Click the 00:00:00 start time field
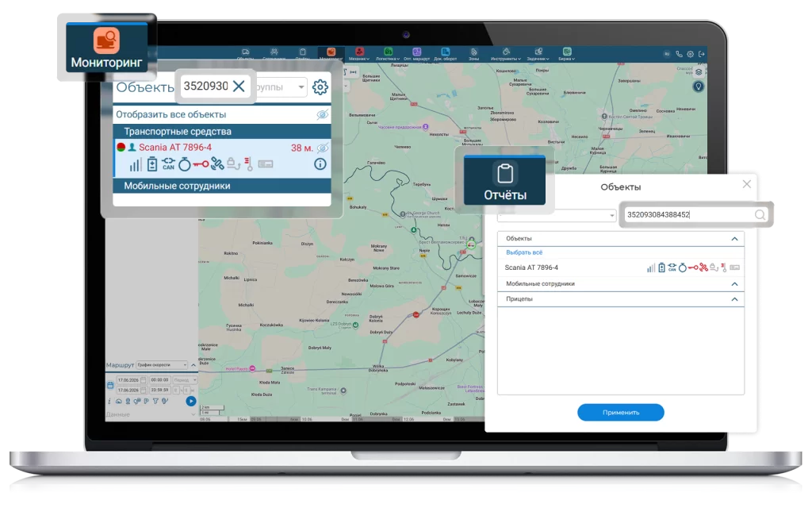This screenshot has width=812, height=508. tap(159, 380)
